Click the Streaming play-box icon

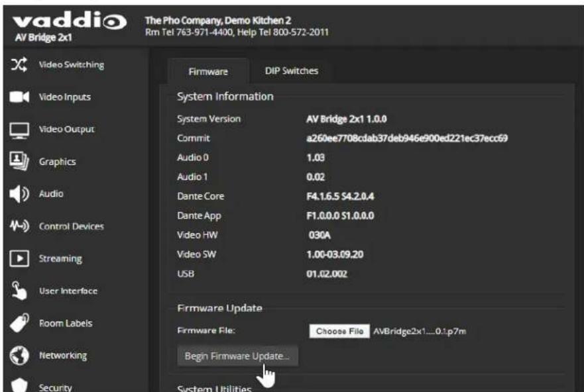coord(19,258)
